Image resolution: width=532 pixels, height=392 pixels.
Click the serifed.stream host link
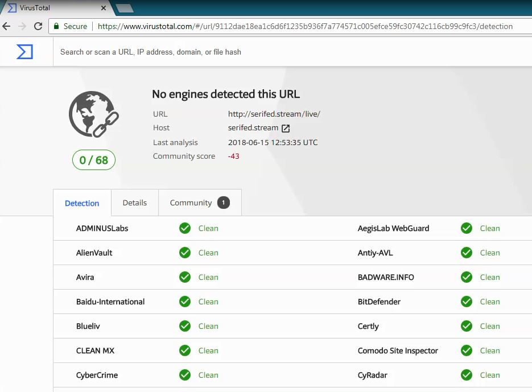tap(253, 127)
